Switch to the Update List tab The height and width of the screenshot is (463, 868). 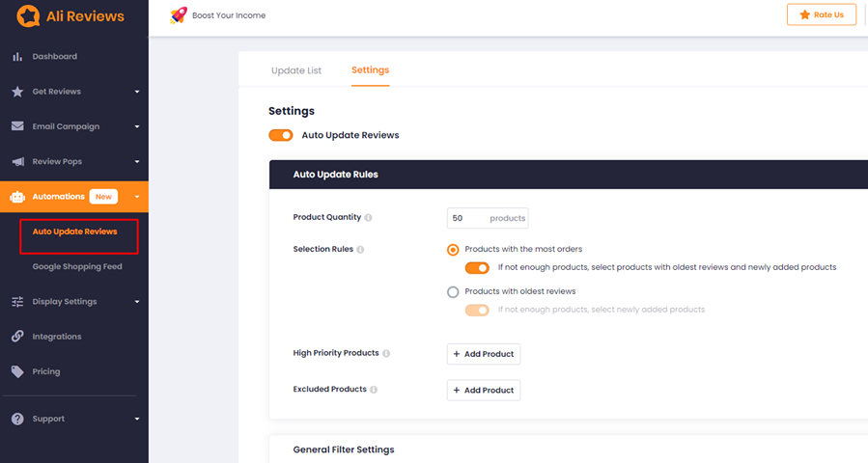click(x=296, y=70)
